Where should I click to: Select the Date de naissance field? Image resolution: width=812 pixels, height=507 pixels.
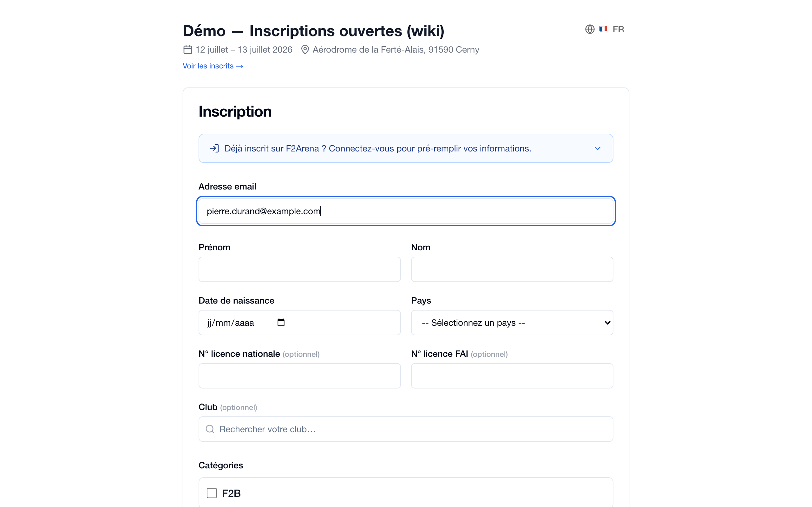(299, 323)
